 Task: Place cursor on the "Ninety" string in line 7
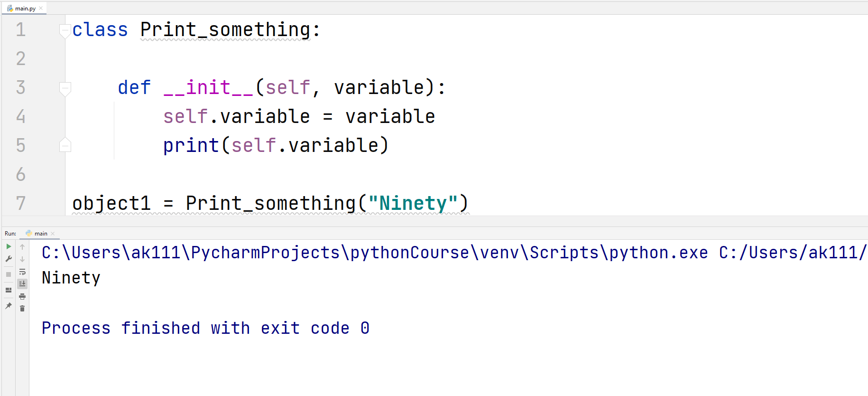pyautogui.click(x=413, y=203)
